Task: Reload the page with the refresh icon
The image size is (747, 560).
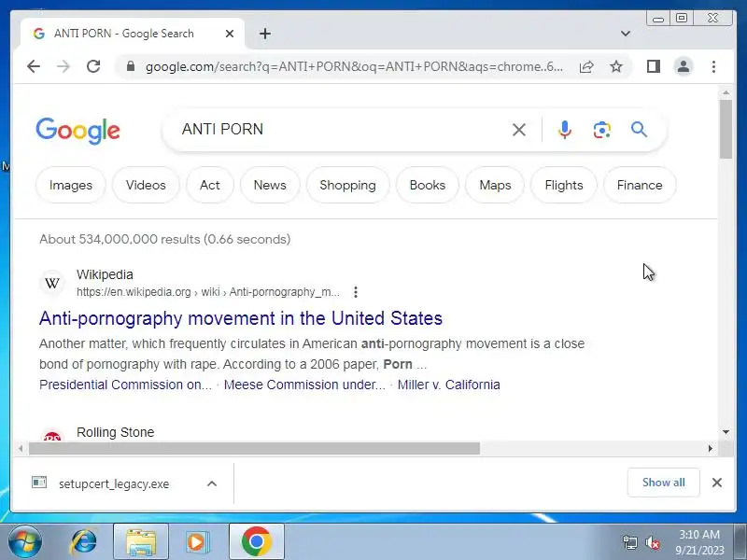Action: (x=93, y=66)
